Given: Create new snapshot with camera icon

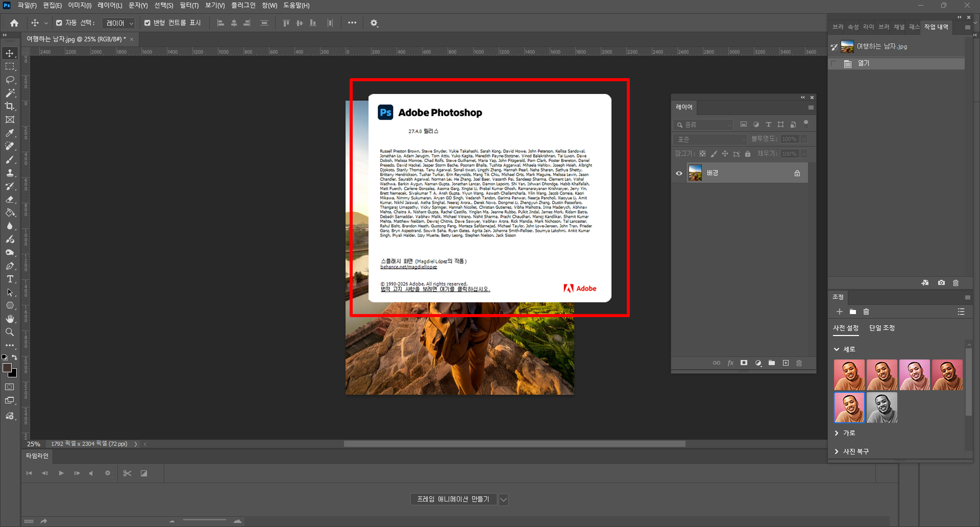Looking at the screenshot, I should [941, 283].
